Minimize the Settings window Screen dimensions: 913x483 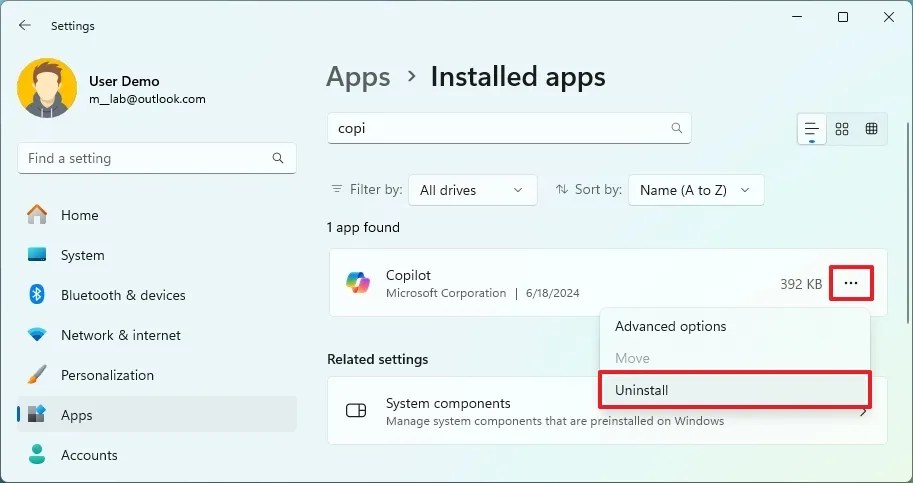point(797,17)
